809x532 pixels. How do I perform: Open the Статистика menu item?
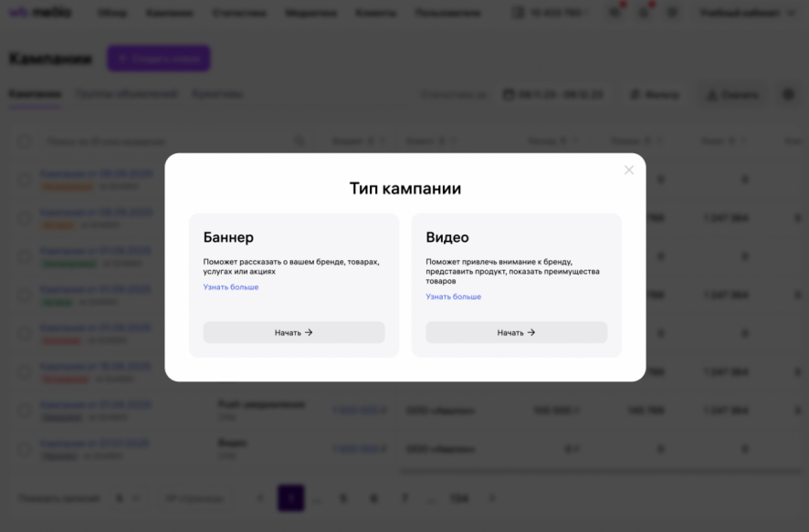click(x=239, y=13)
